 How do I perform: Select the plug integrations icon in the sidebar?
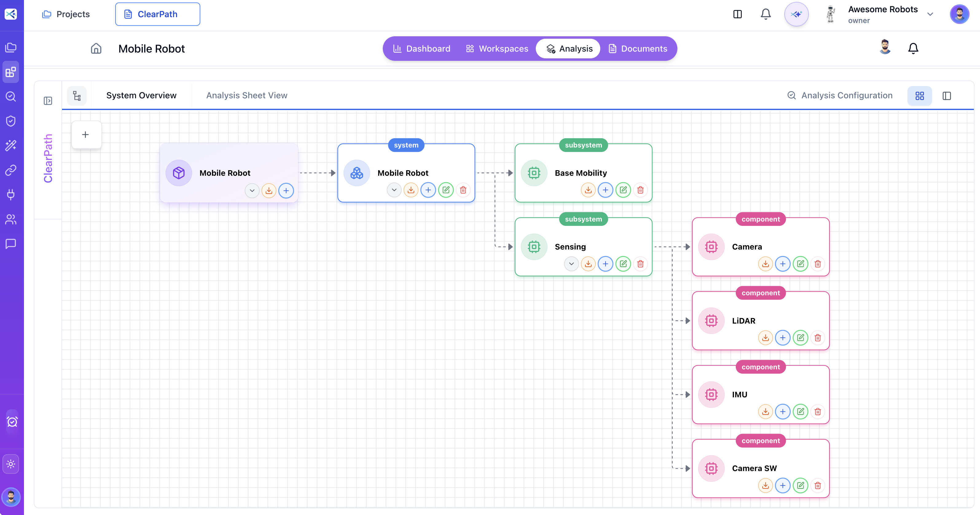coord(11,195)
